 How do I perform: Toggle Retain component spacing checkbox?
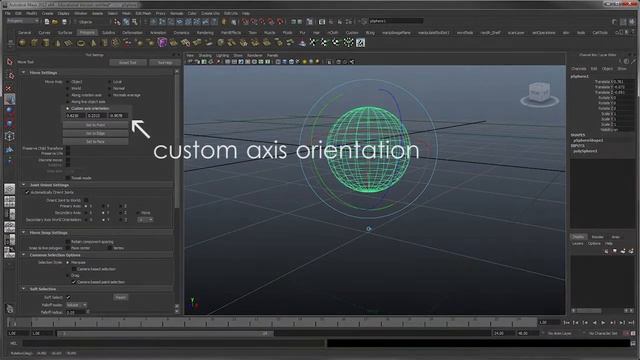(x=68, y=242)
